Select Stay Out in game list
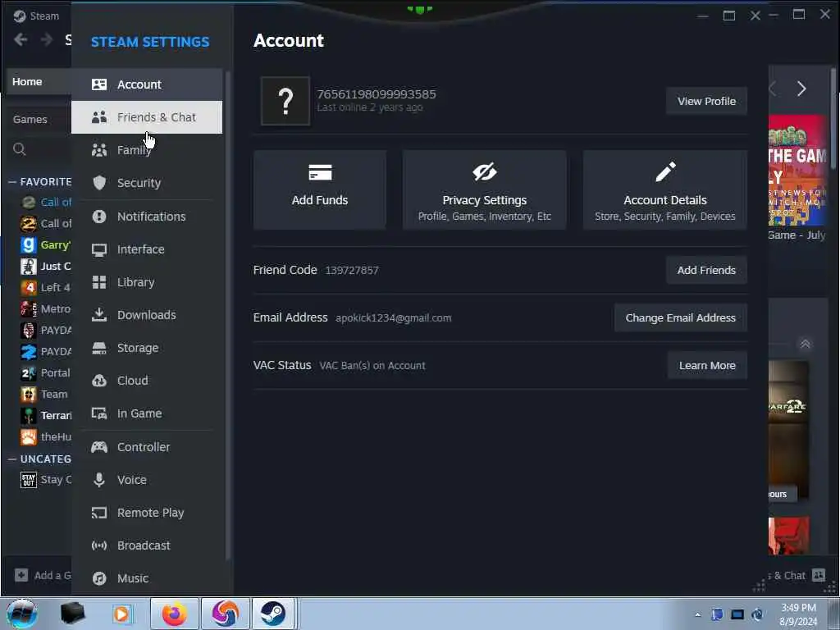Viewport: 840px width, 630px height. (x=46, y=479)
